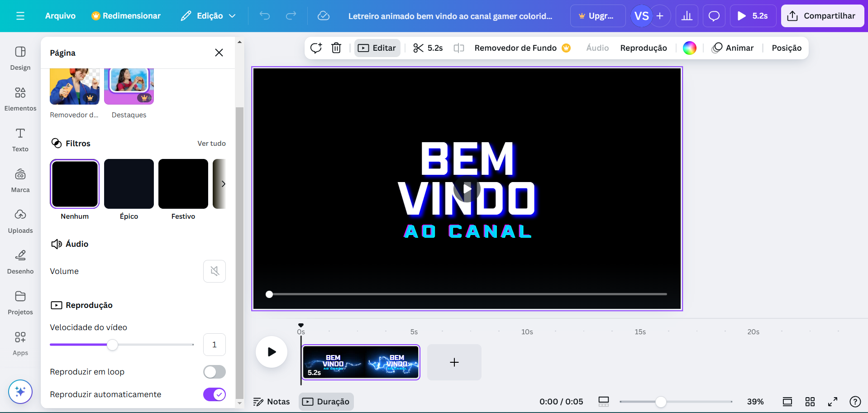The image size is (868, 413).
Task: Open the Elementos panel
Action: 20,98
